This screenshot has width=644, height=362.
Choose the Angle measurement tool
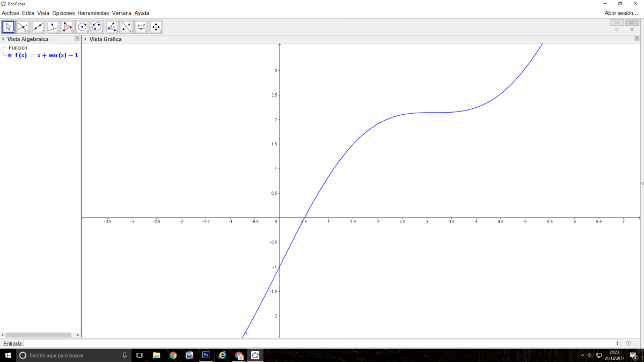click(x=112, y=27)
